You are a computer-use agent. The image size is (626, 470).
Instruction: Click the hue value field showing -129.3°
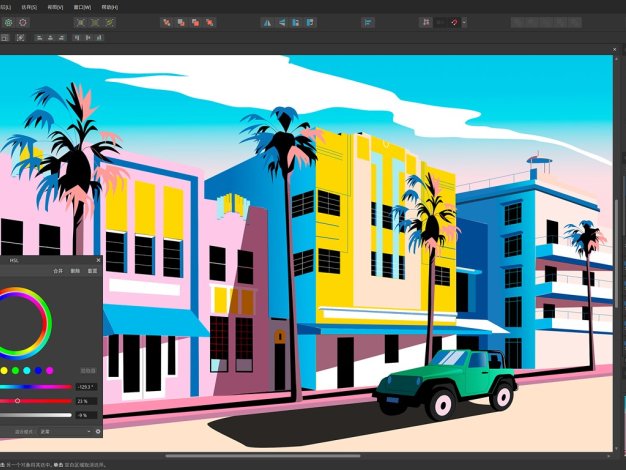point(86,387)
